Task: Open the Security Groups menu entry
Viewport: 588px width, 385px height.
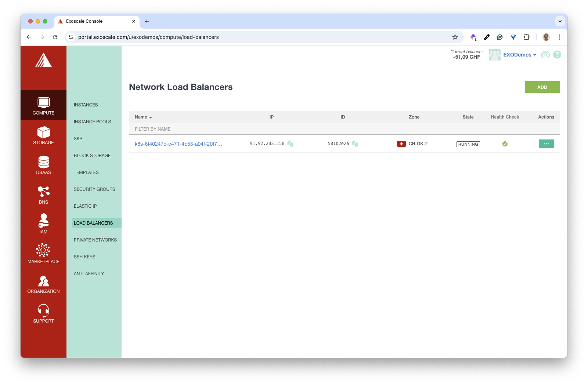Action: pos(94,189)
